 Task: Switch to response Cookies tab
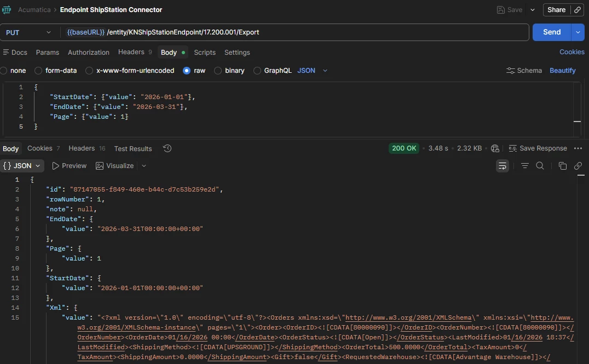pyautogui.click(x=43, y=148)
